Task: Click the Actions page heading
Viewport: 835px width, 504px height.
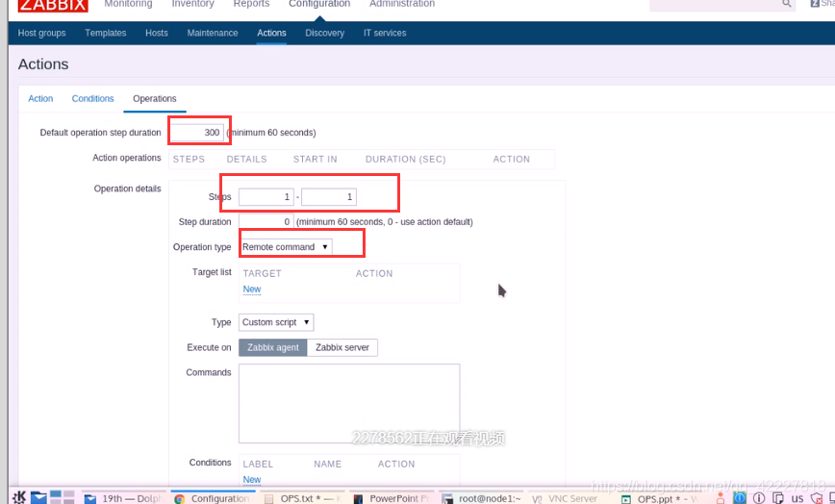Action: click(x=43, y=64)
